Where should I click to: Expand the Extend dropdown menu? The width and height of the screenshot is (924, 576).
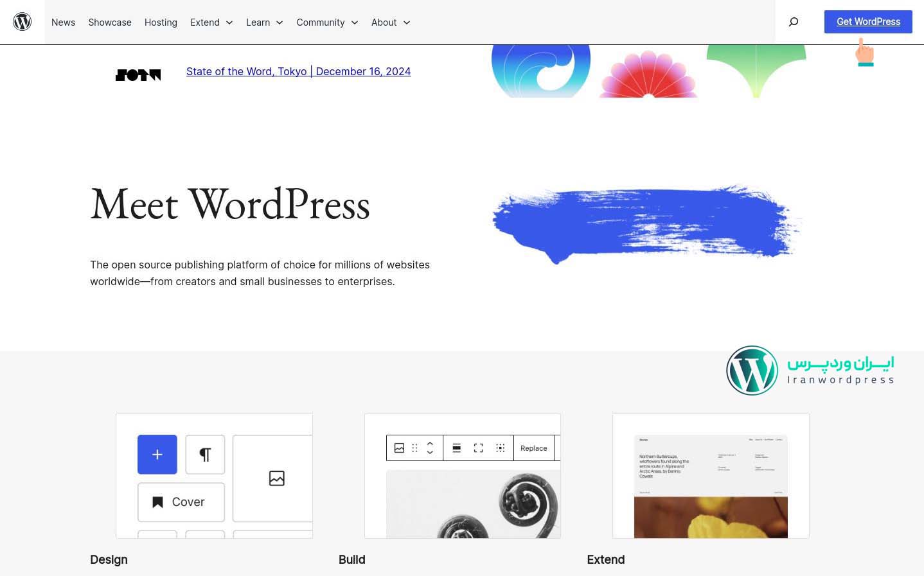click(x=211, y=22)
